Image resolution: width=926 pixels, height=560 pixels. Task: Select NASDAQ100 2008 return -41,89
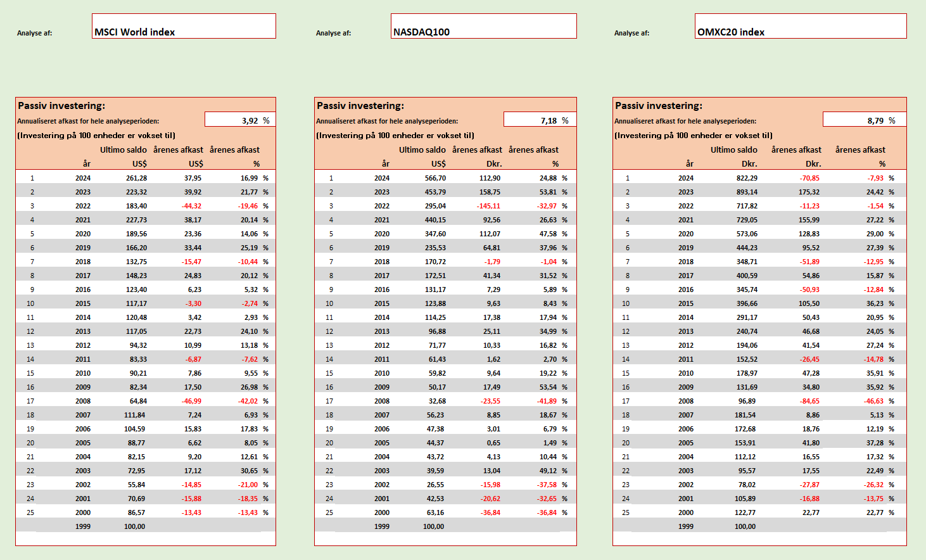coord(547,401)
